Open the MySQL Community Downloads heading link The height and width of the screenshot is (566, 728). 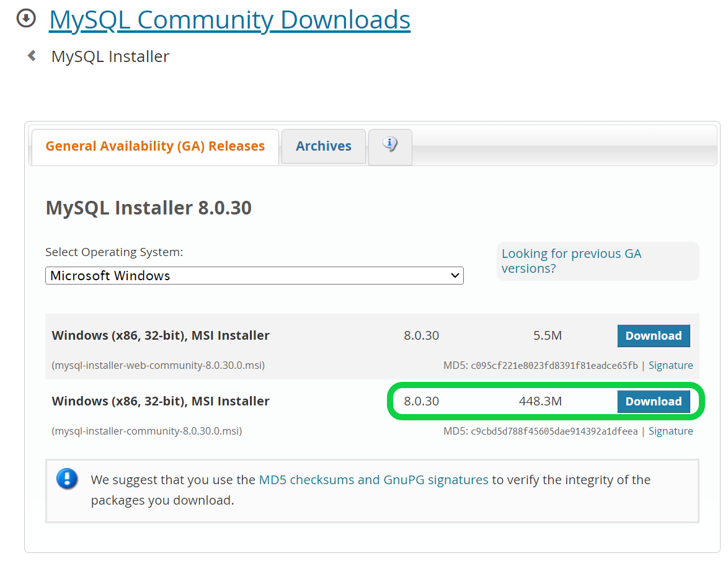pyautogui.click(x=230, y=20)
